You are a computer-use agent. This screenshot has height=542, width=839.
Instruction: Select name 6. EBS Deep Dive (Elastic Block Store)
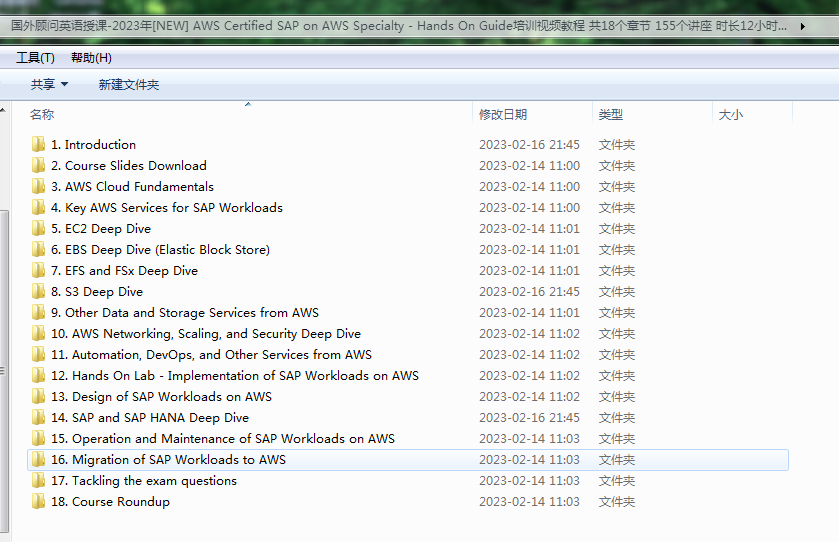(161, 249)
